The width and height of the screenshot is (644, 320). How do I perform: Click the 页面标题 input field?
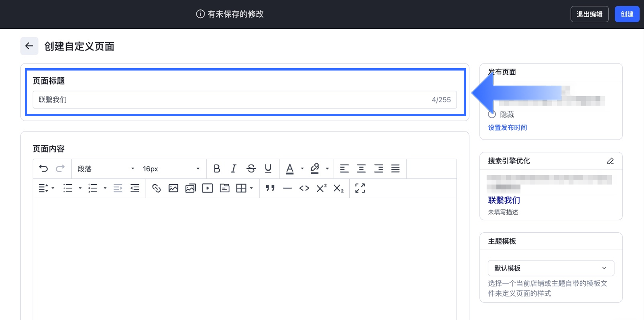[245, 100]
